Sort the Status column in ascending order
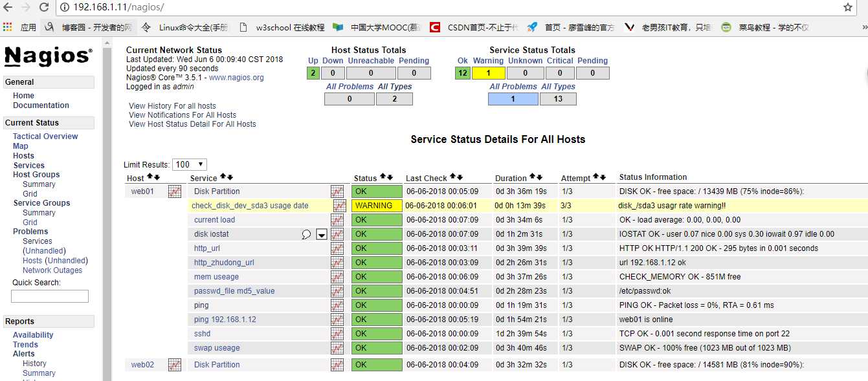The height and width of the screenshot is (381, 868). 383,177
